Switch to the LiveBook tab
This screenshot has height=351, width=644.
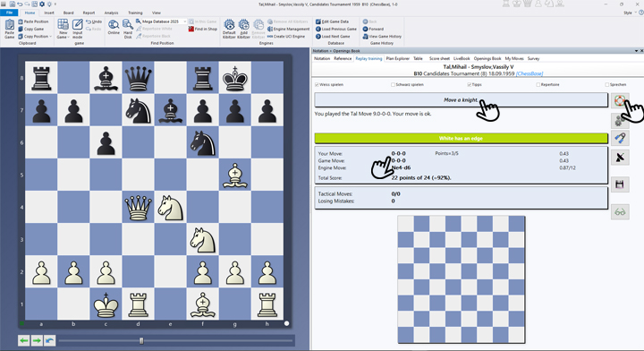(x=462, y=59)
